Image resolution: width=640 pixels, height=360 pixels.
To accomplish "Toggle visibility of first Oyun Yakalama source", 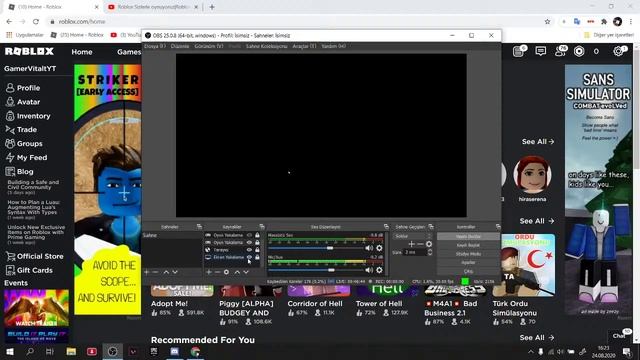I will click(x=249, y=235).
